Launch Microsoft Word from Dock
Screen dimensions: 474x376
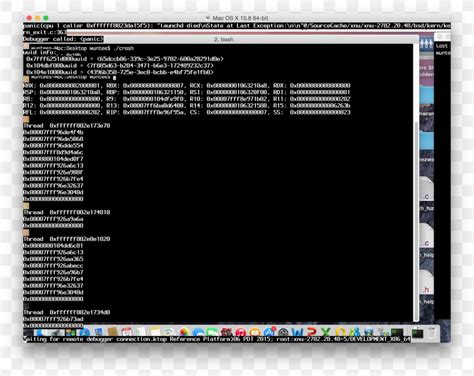point(297,332)
